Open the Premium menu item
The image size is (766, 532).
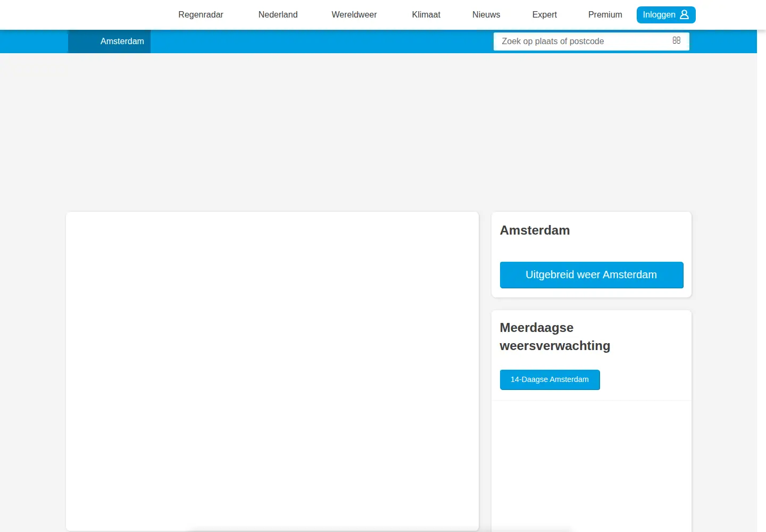coord(605,15)
